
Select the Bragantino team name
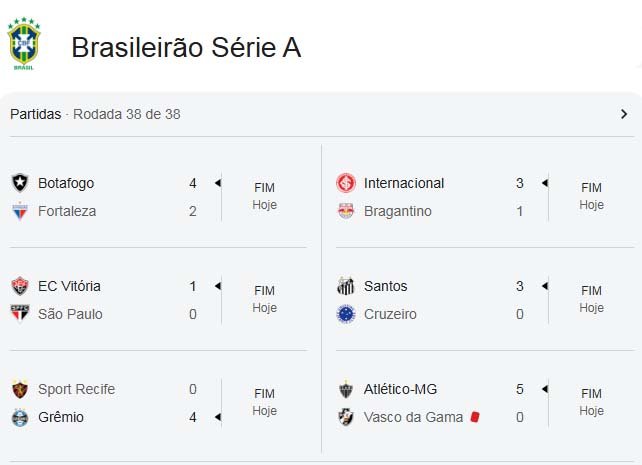coord(397,211)
